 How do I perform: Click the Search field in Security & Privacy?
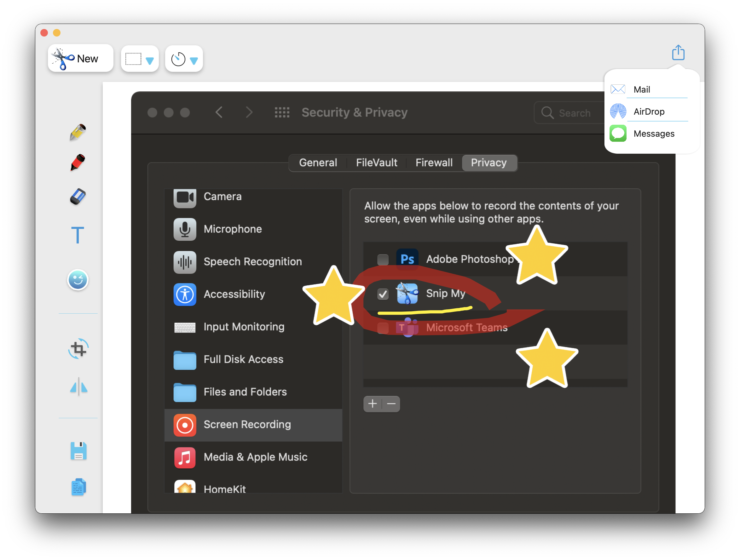569,113
